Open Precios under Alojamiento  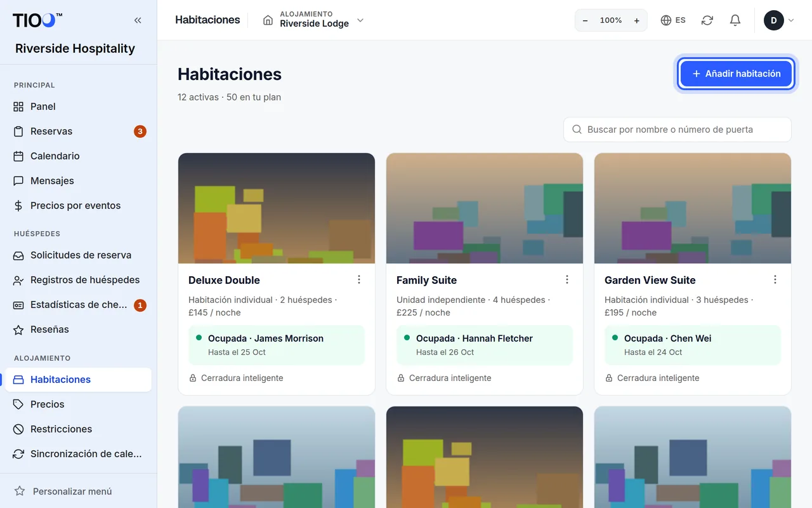[x=78, y=404]
